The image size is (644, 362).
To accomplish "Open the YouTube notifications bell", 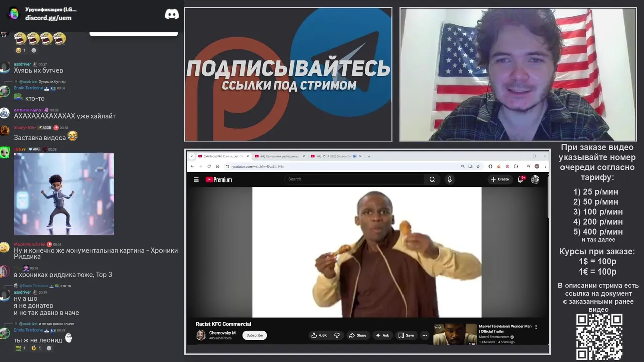I will (x=521, y=179).
